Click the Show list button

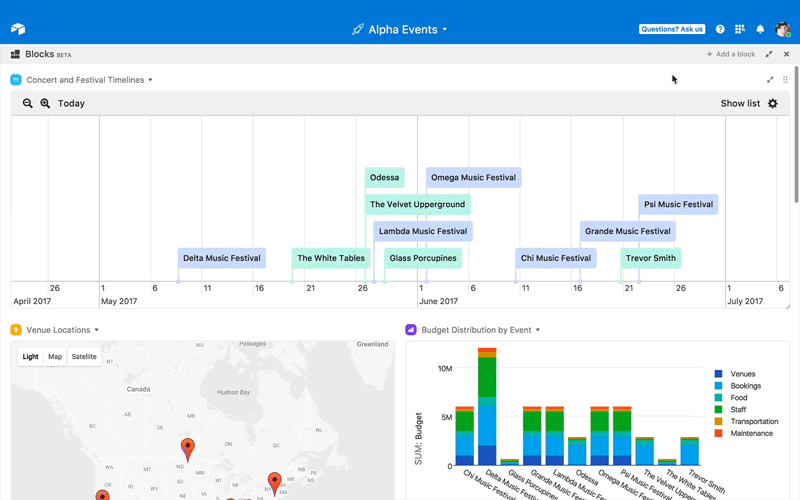tap(740, 103)
